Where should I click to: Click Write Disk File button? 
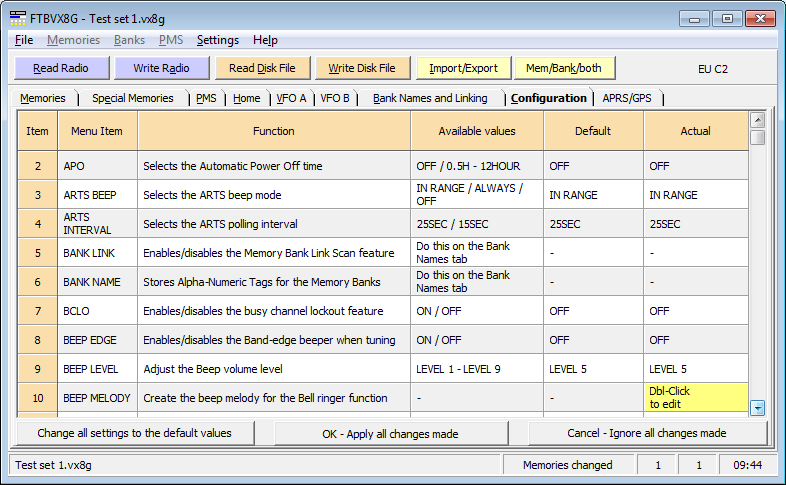(x=362, y=68)
